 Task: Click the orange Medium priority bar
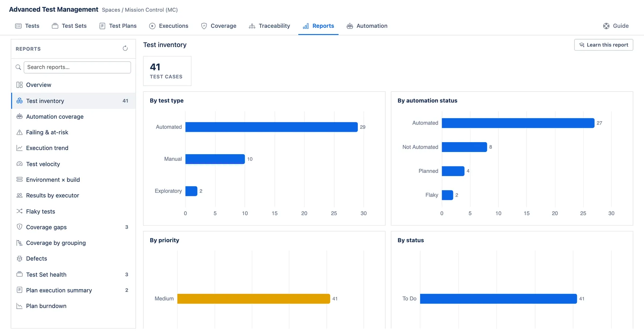(x=254, y=299)
